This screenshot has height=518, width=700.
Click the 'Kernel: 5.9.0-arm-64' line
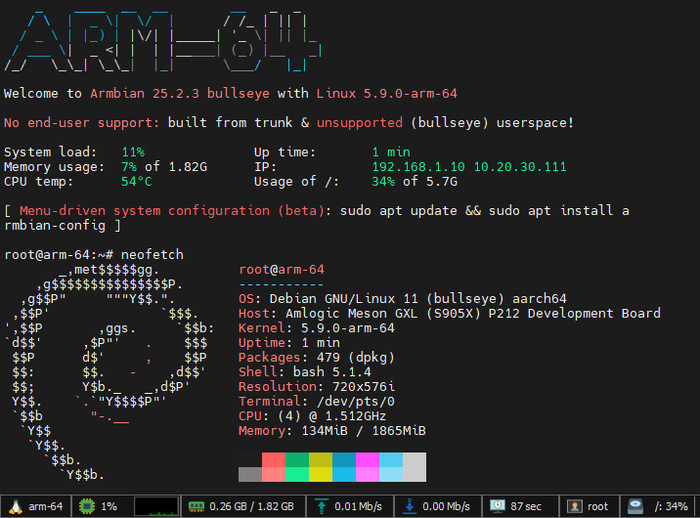click(317, 328)
